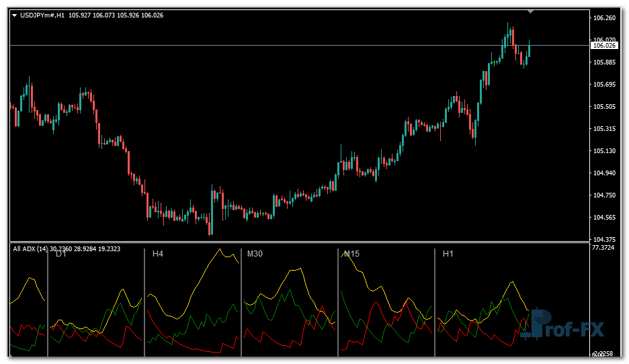Viewport: 629px width, 364px height.
Task: Select the D1 timeframe label
Action: pyautogui.click(x=60, y=254)
